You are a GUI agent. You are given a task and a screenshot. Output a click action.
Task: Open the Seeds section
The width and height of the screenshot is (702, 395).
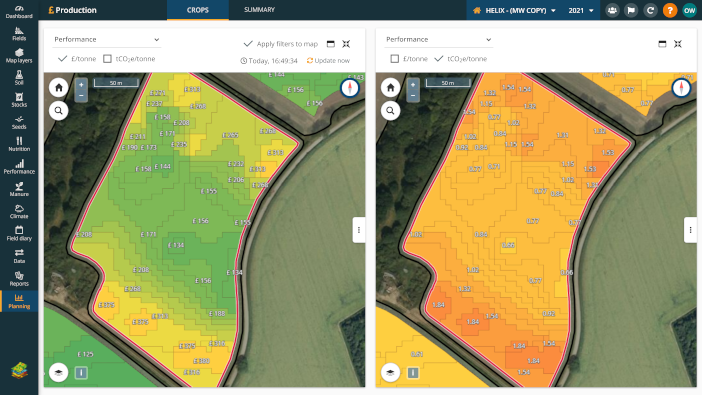[x=19, y=122]
